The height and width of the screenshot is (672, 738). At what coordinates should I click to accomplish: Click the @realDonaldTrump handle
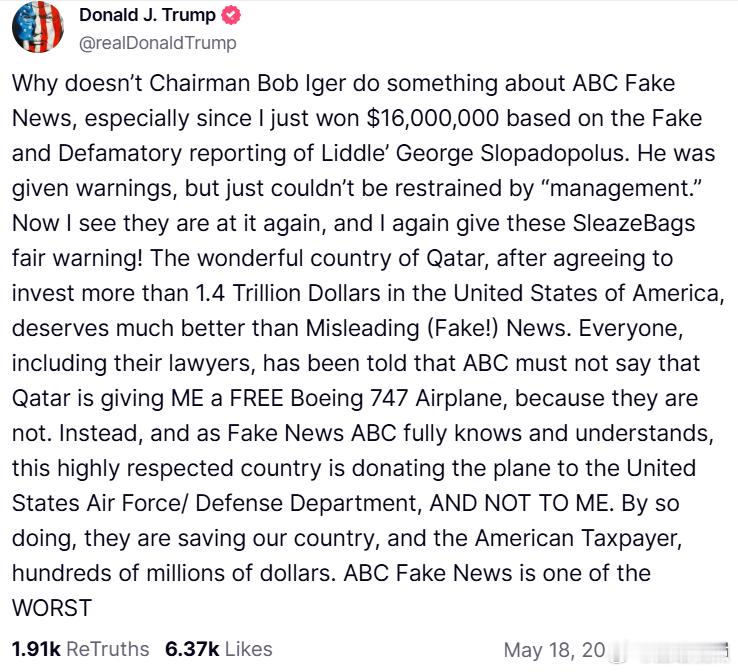tap(158, 43)
